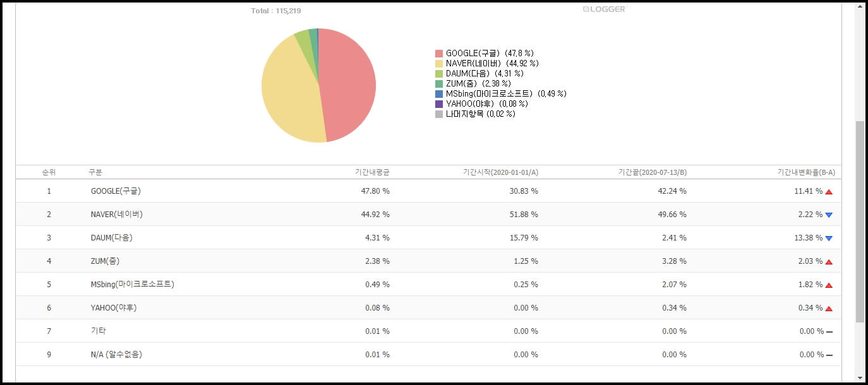Select NAVER(네이버) in the table
Image resolution: width=868 pixels, height=385 pixels.
[x=117, y=214]
